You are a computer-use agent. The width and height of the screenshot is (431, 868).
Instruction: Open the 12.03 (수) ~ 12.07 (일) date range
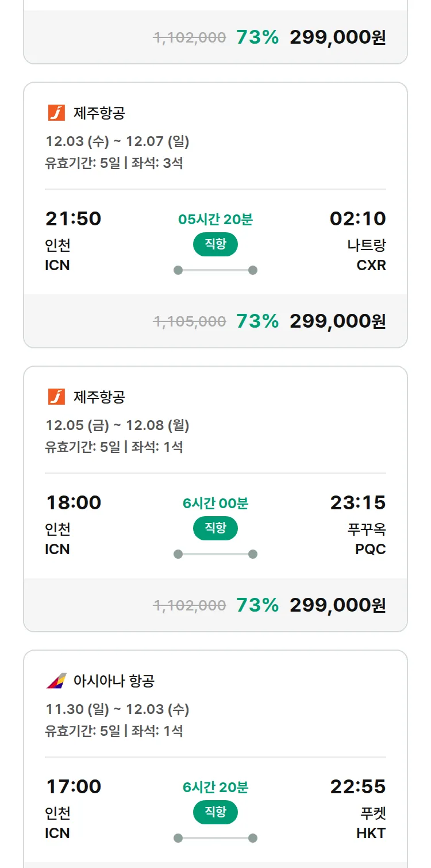117,141
